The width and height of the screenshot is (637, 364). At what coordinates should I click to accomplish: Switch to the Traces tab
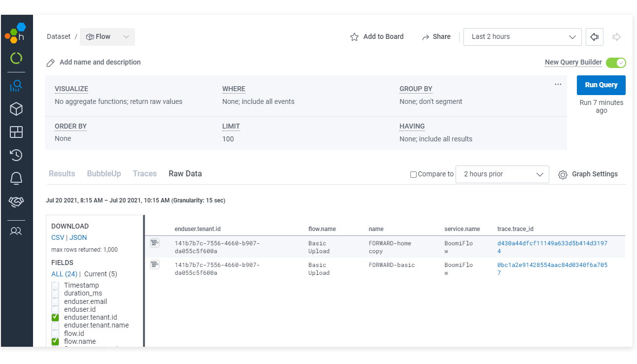click(x=144, y=173)
